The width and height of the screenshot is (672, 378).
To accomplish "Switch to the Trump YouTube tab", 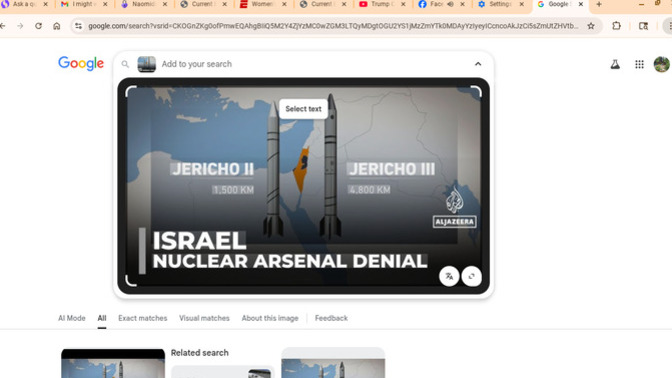I will [x=380, y=4].
